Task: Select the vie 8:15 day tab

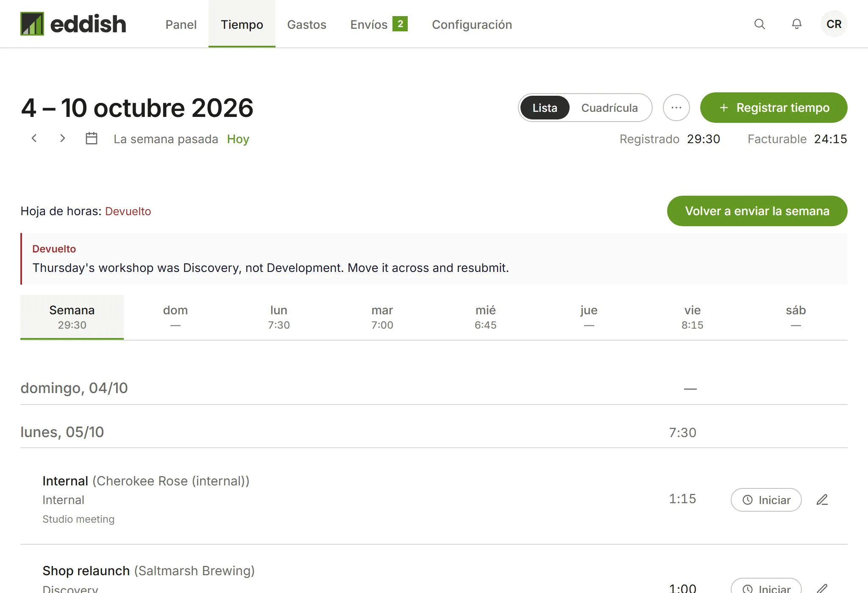Action: (693, 317)
